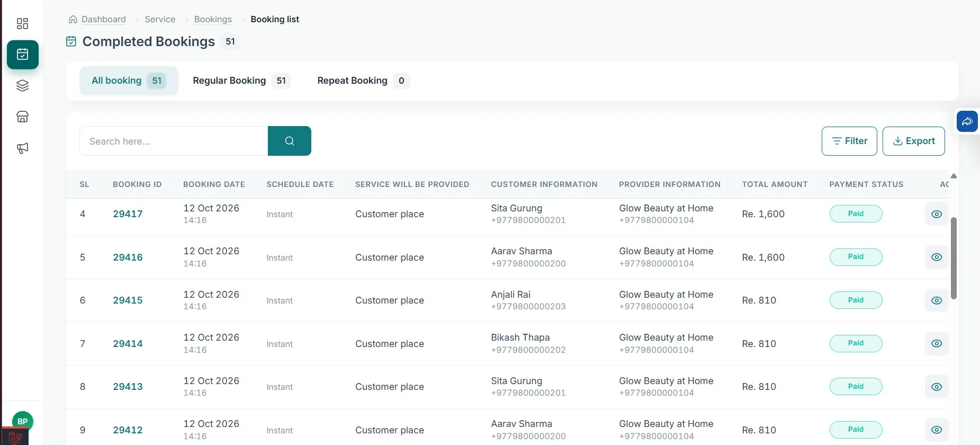This screenshot has height=445, width=980.
Task: Open the layers stack icon in sidebar
Action: [22, 86]
